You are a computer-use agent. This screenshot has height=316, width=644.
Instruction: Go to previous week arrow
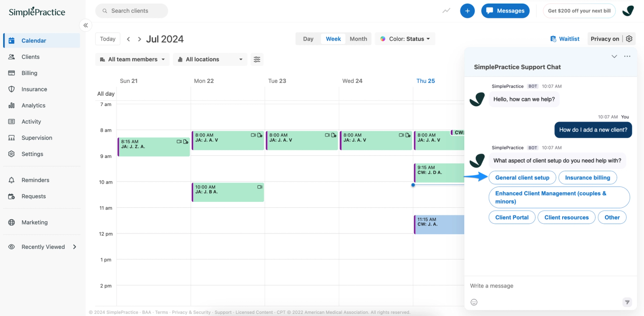point(128,39)
